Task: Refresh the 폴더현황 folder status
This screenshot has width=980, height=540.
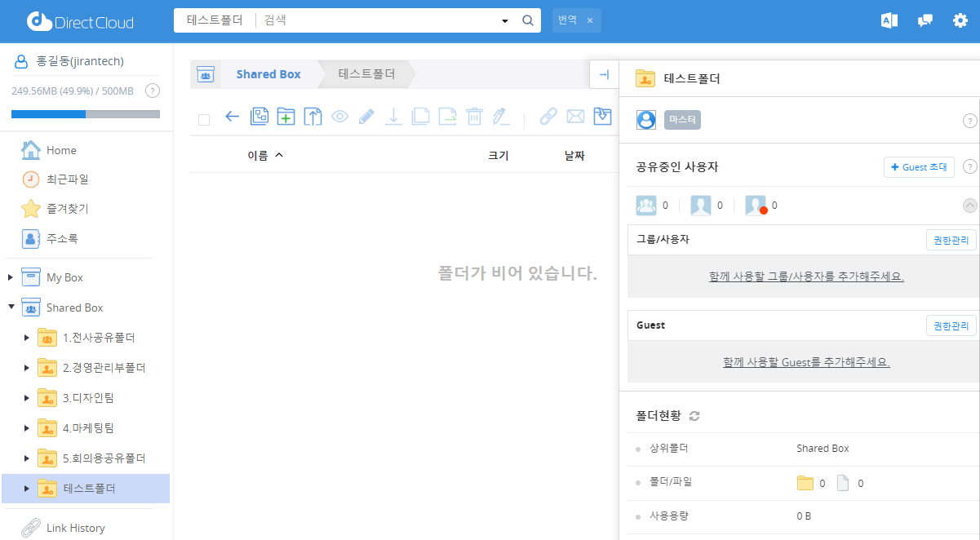Action: (x=694, y=416)
